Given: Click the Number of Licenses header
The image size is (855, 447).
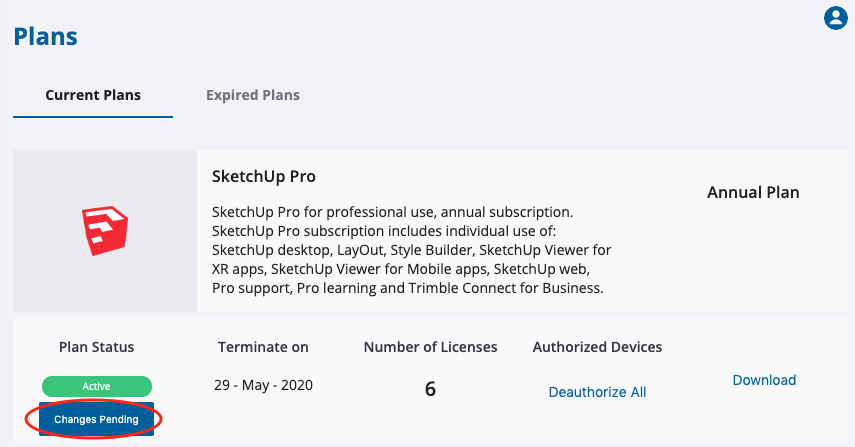Looking at the screenshot, I should 430,347.
